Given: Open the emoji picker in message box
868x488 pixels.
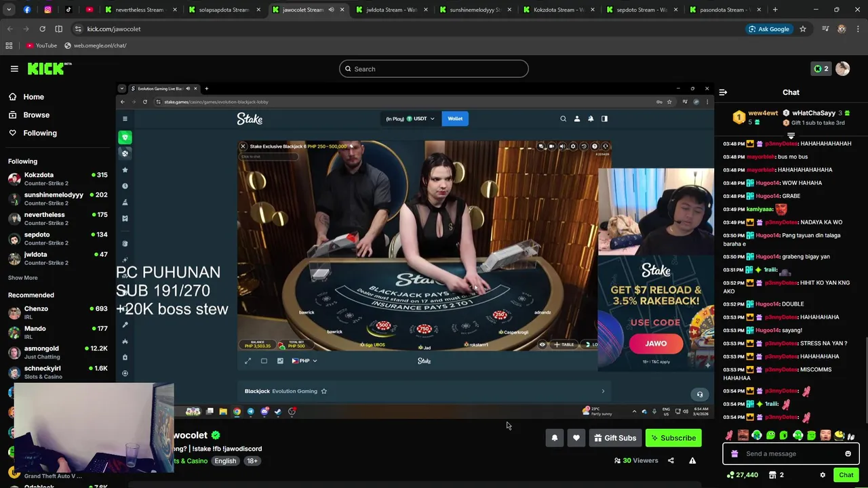Looking at the screenshot, I should coord(848,453).
